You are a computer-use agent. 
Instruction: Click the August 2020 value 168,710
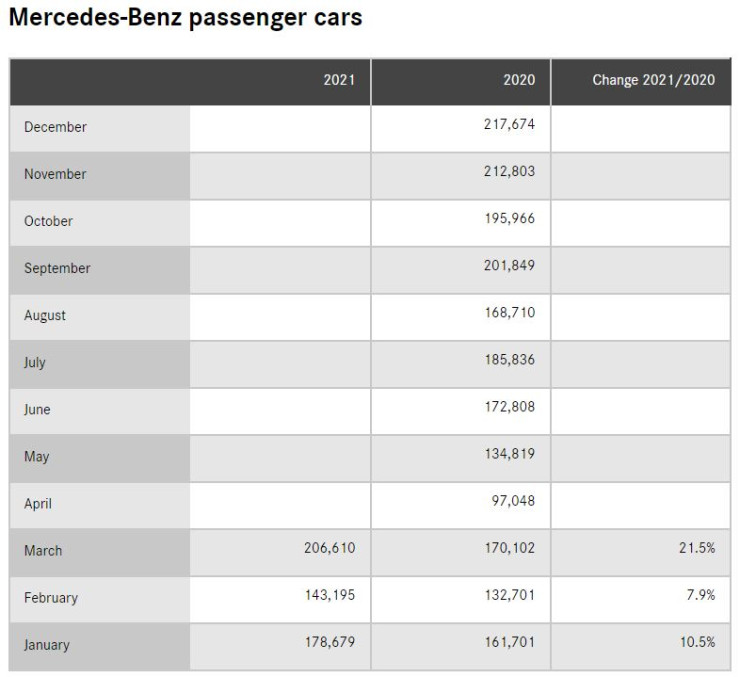509,313
